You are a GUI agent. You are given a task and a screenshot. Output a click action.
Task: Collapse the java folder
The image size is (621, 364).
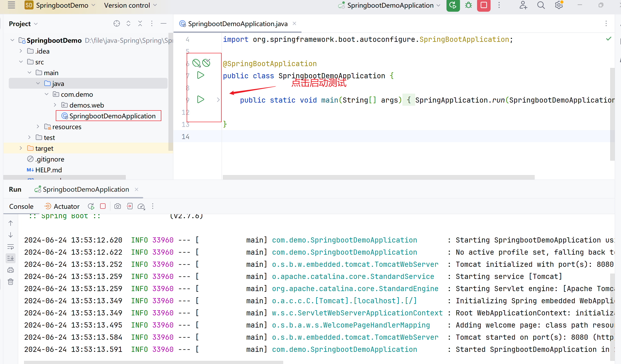pyautogui.click(x=38, y=83)
